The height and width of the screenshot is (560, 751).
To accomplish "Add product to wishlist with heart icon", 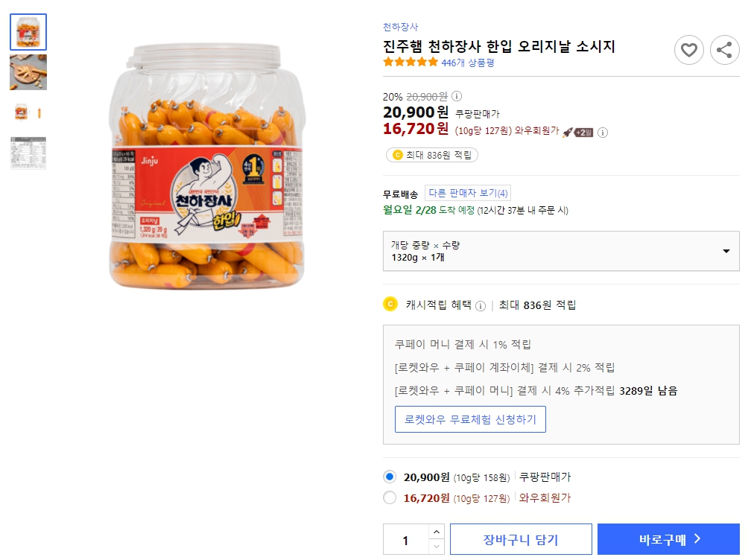I will [689, 50].
